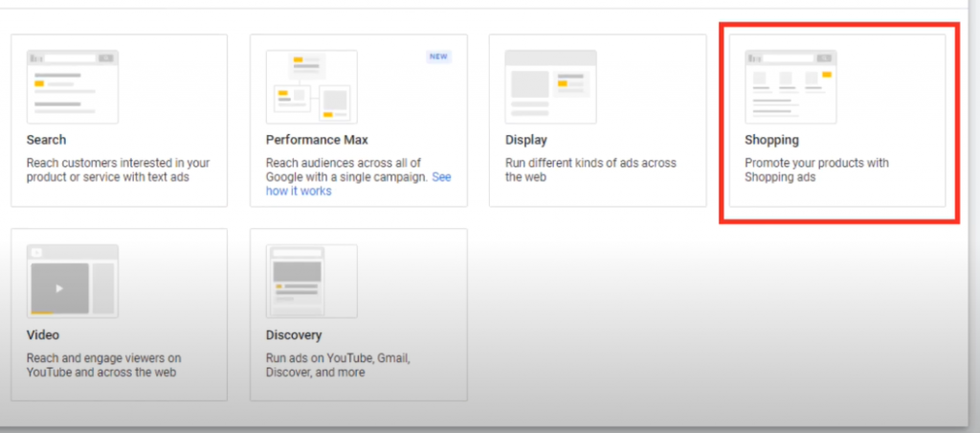
Task: Select the Shopping campaign title label
Action: pyautogui.click(x=771, y=141)
